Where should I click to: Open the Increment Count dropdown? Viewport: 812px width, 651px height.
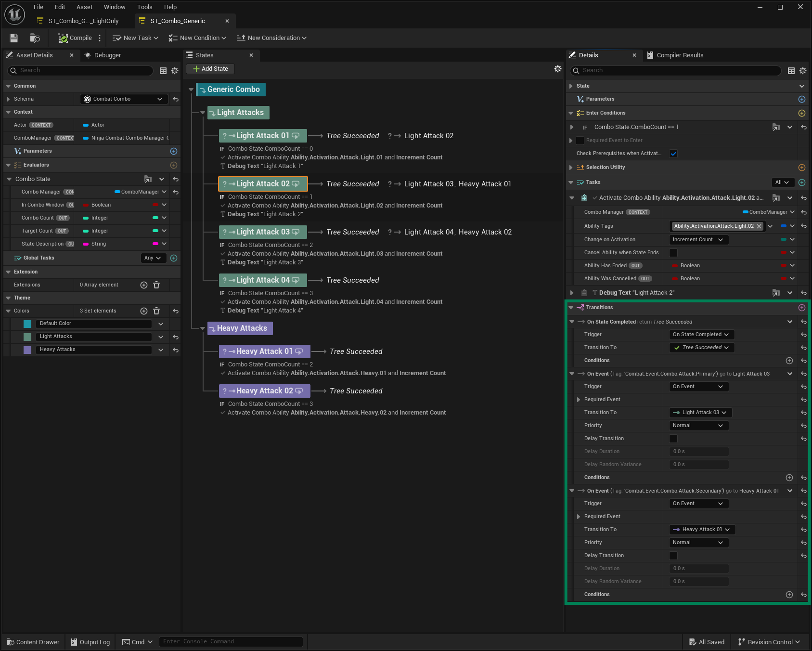click(698, 240)
